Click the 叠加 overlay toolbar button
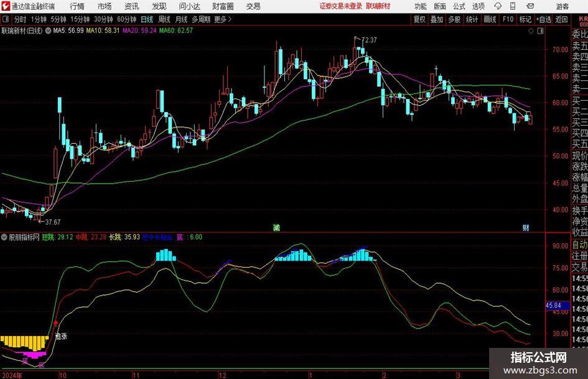Screen dimensions: 588x379 click(x=437, y=19)
